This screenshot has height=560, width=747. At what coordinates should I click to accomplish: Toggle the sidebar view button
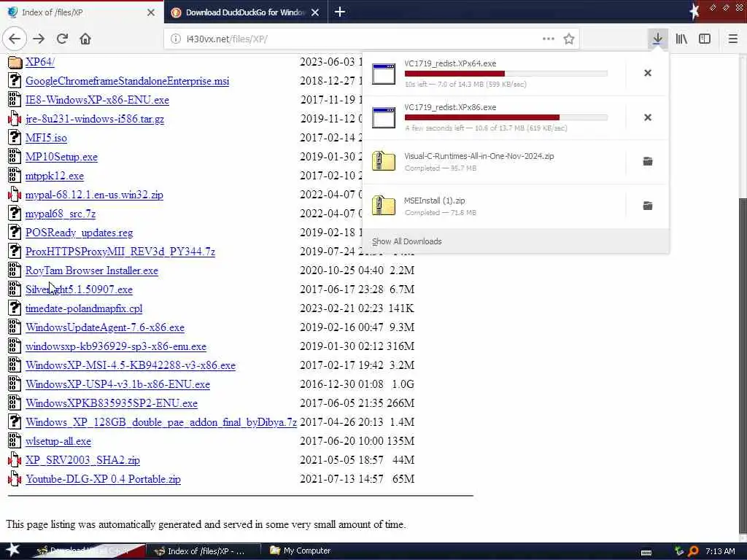705,39
